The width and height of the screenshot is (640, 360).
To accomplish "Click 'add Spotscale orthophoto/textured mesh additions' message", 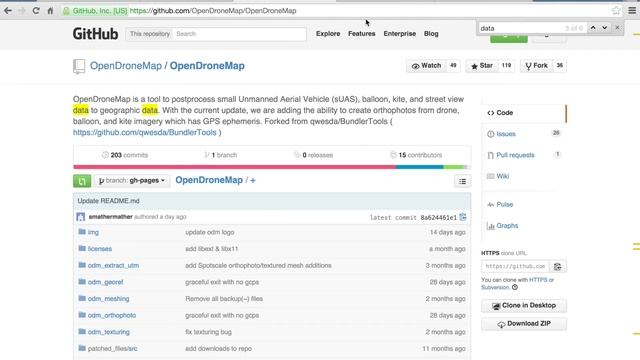I will click(258, 266).
